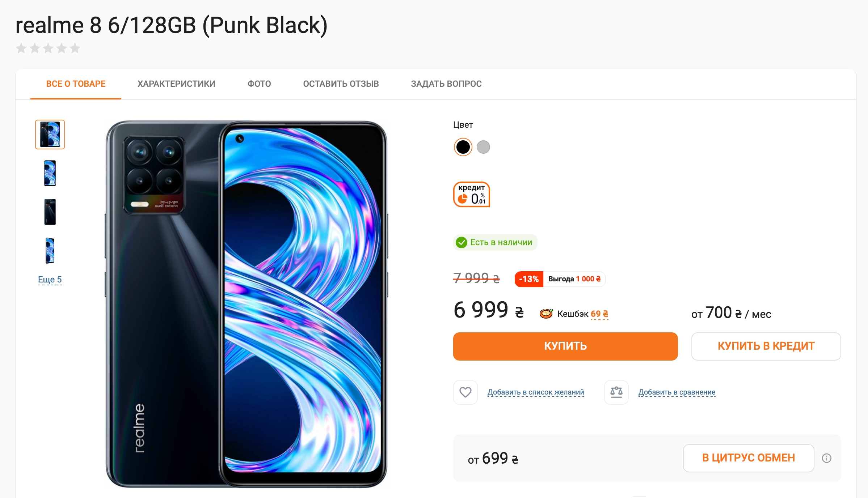Go to the Задать вопрос tab

point(446,84)
